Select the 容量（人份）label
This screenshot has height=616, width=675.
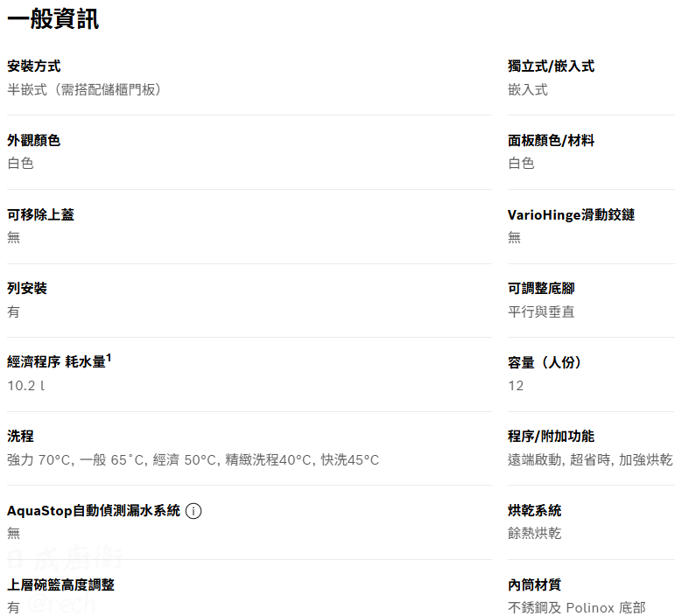pyautogui.click(x=545, y=362)
